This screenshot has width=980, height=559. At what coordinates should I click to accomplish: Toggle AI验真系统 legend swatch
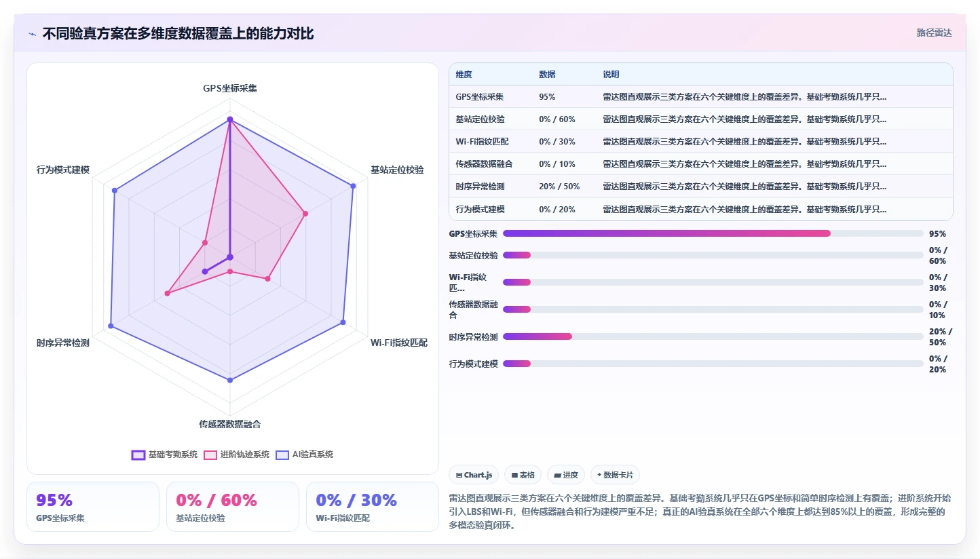coord(282,455)
